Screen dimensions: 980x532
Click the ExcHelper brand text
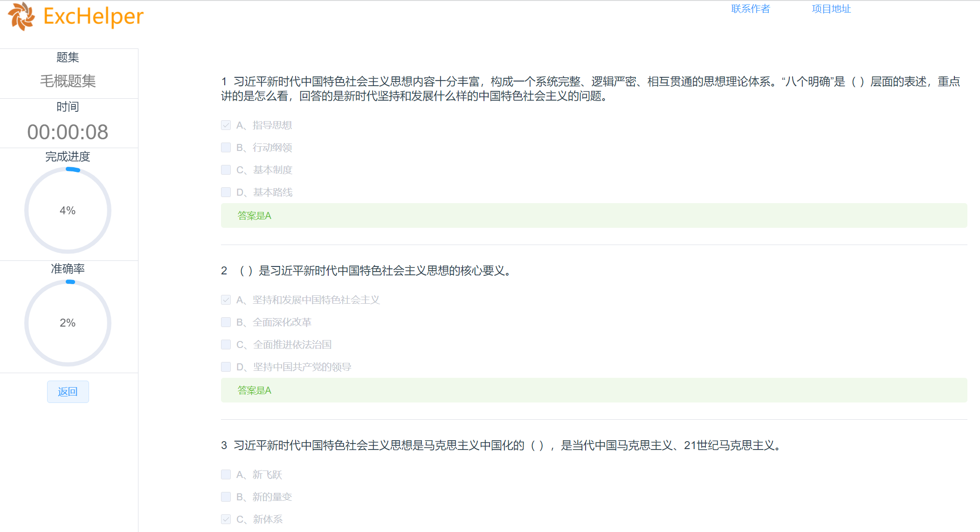click(x=93, y=16)
